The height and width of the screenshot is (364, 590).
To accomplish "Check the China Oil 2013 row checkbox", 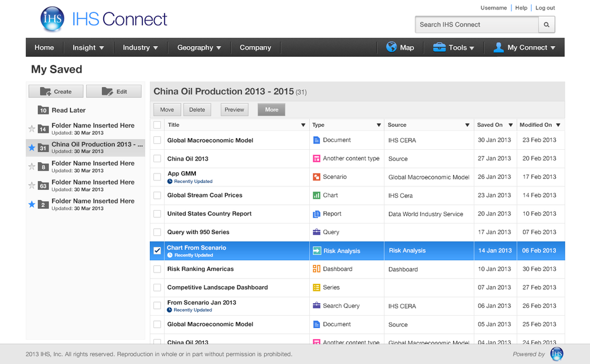I will pos(158,159).
